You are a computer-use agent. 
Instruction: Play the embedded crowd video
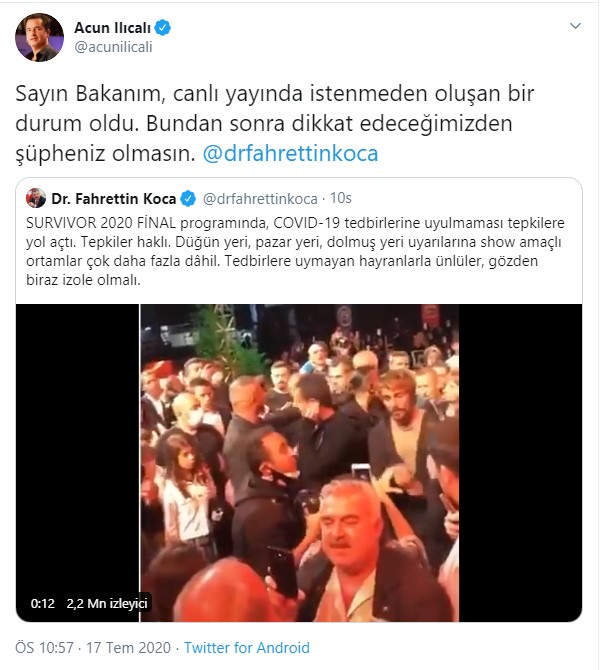pyautogui.click(x=299, y=463)
